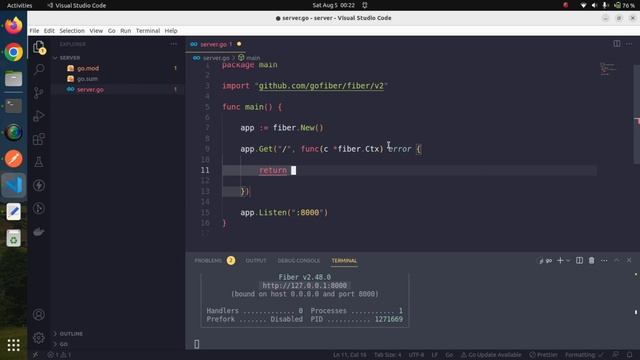Open the File menu
Image resolution: width=640 pixels, height=360 pixels.
[x=34, y=31]
